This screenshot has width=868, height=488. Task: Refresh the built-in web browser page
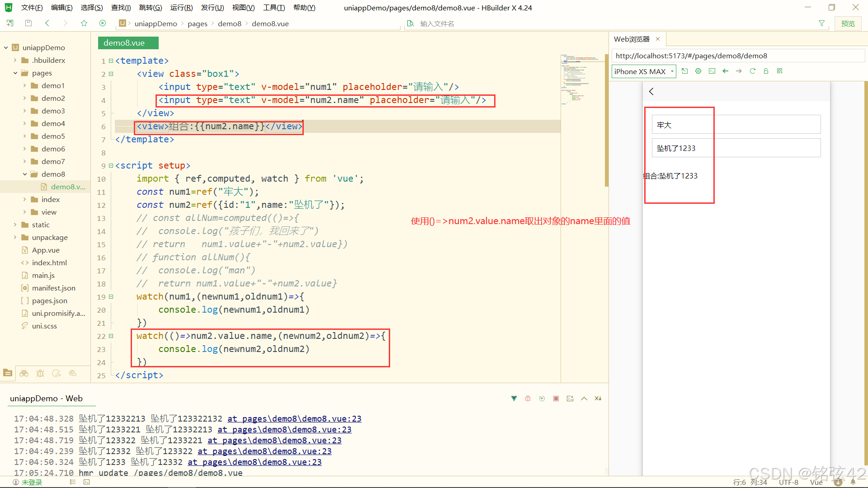coord(752,71)
